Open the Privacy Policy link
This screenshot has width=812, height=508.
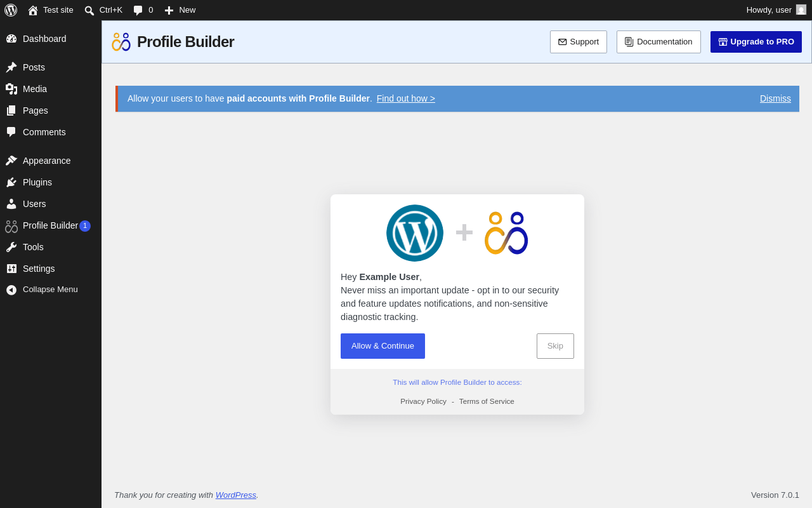(423, 401)
